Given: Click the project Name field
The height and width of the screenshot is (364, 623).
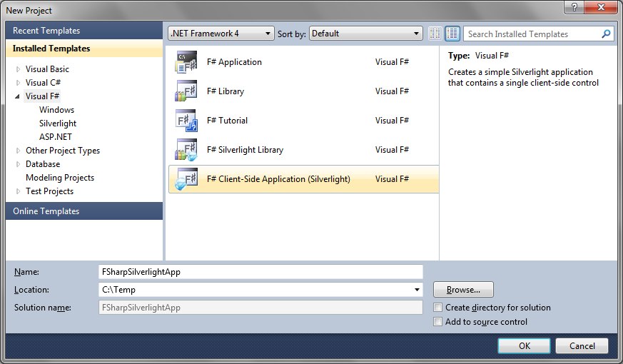Looking at the screenshot, I should coord(260,272).
